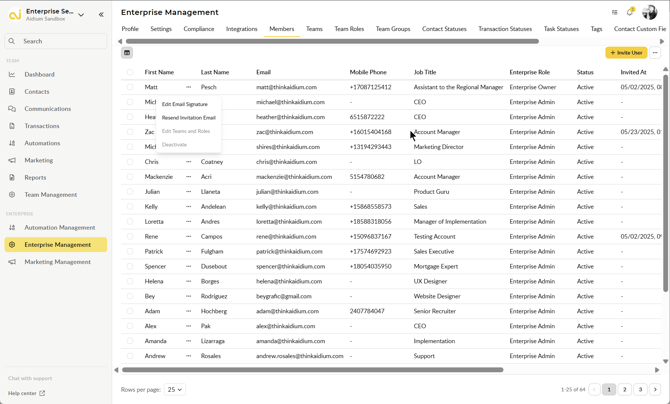The image size is (670, 404).
Task: Select the checkbox for Adam Hochberg
Action: tap(130, 311)
